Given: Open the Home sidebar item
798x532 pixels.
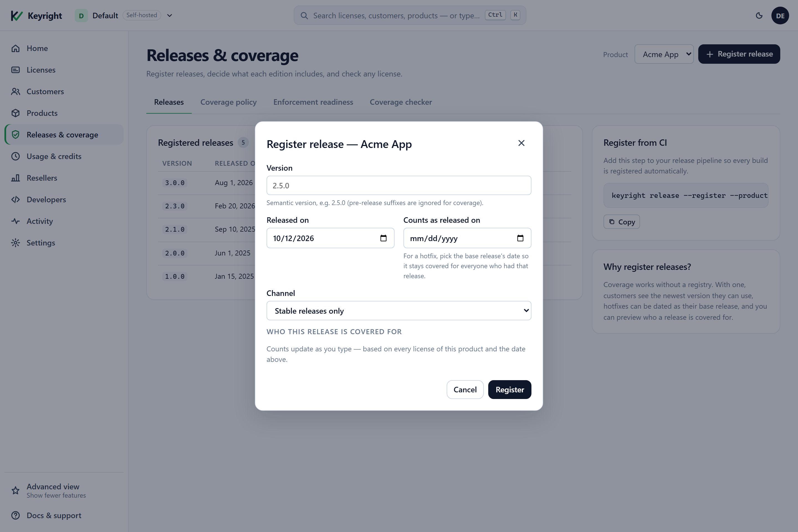Looking at the screenshot, I should (x=64, y=48).
